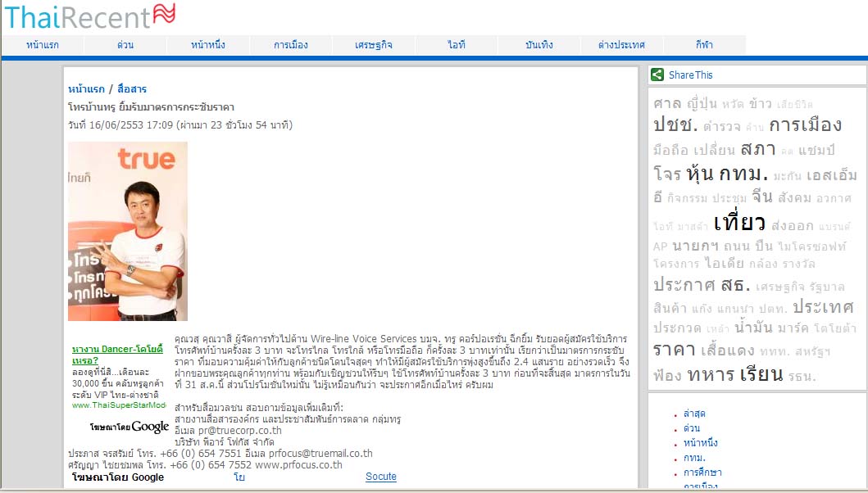The height and width of the screenshot is (493, 868).
Task: Open ต่างประเทศ in the top navigation bar
Action: click(x=621, y=45)
